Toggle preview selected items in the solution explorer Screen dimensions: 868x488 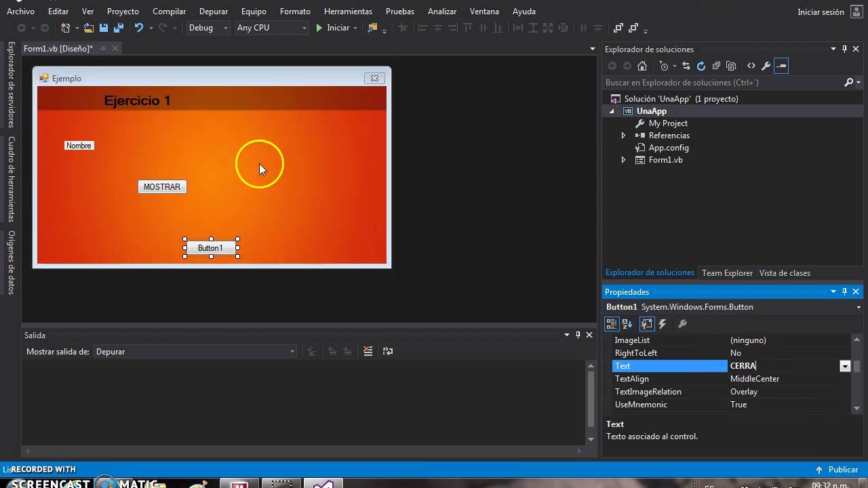coord(781,66)
